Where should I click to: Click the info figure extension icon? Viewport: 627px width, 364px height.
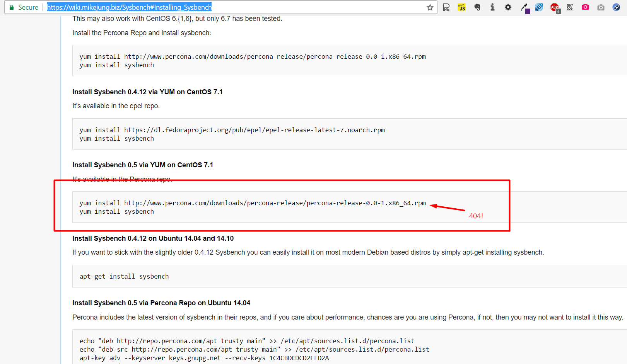pos(492,7)
